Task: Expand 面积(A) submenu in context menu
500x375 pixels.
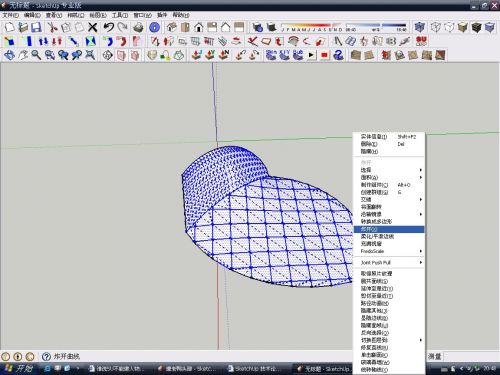Action: point(389,177)
